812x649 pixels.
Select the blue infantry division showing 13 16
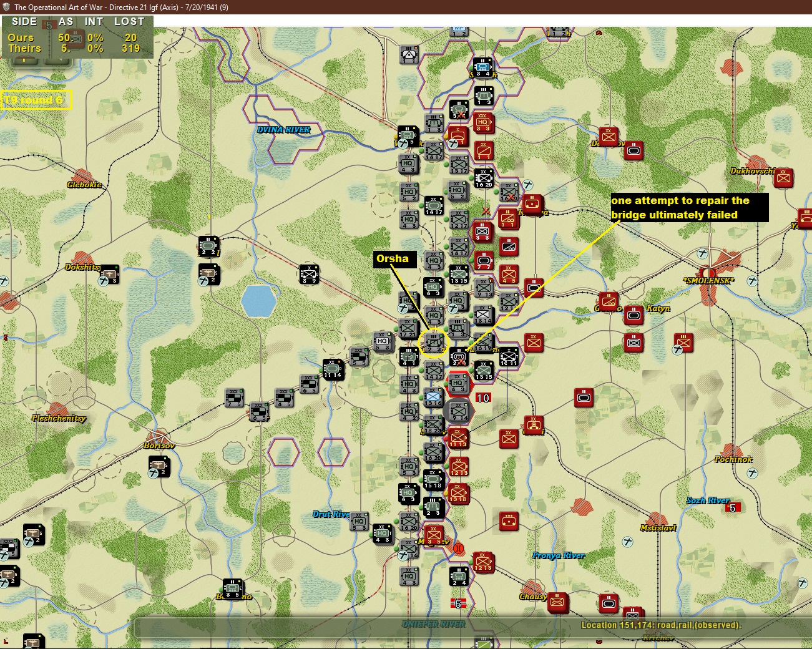(433, 398)
